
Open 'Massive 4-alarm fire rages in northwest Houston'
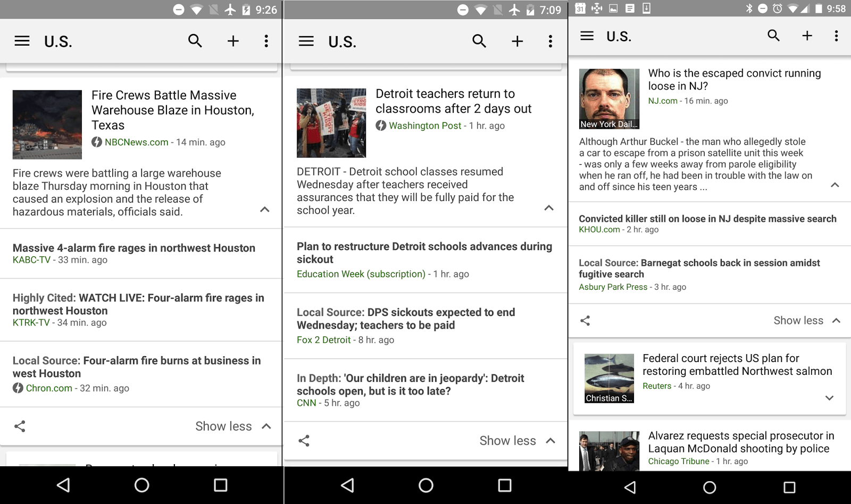134,248
